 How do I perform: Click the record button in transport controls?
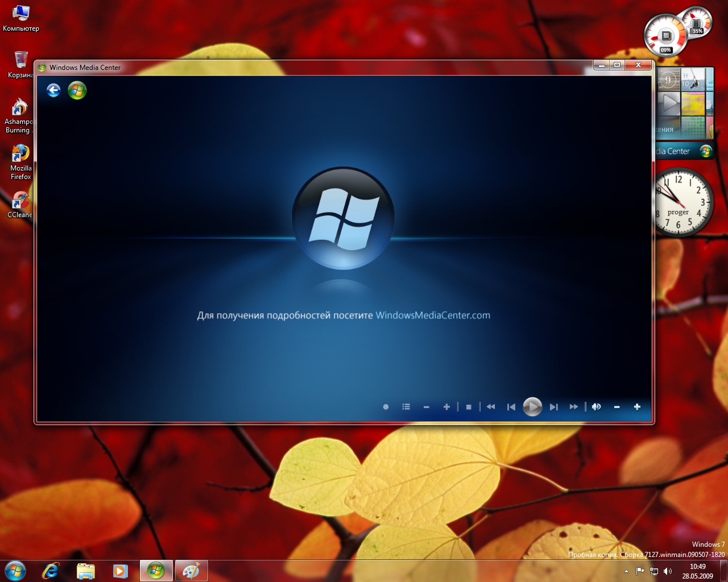click(x=386, y=407)
